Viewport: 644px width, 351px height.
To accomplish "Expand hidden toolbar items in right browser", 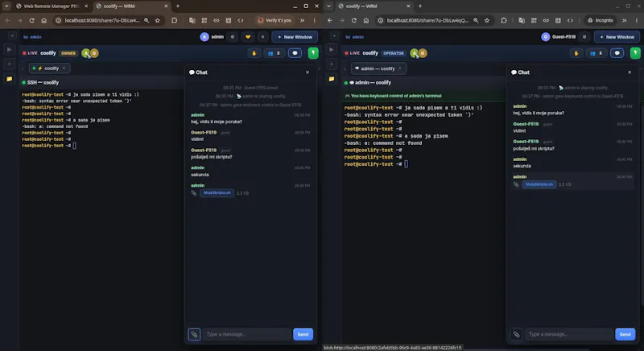I will [x=625, y=20].
